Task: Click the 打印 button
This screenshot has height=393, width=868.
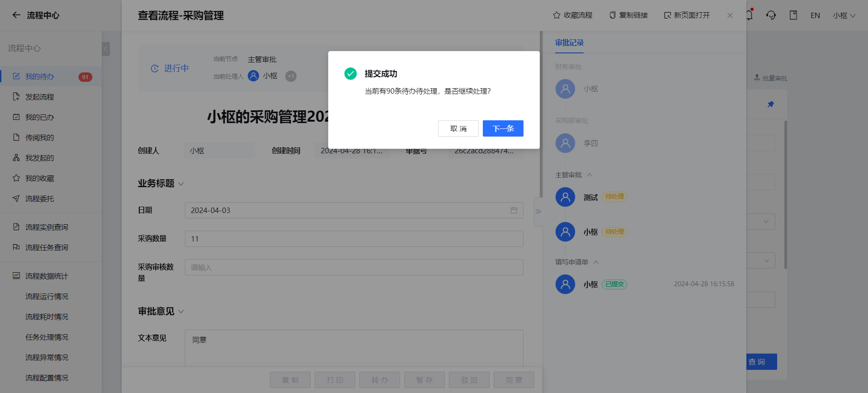Action: (335, 380)
